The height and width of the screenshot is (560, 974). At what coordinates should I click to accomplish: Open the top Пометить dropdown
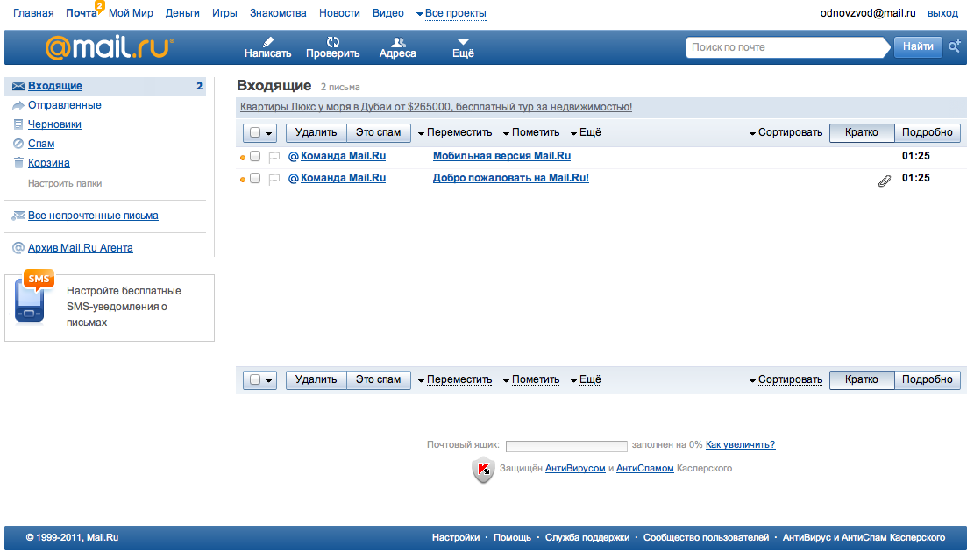click(x=531, y=133)
